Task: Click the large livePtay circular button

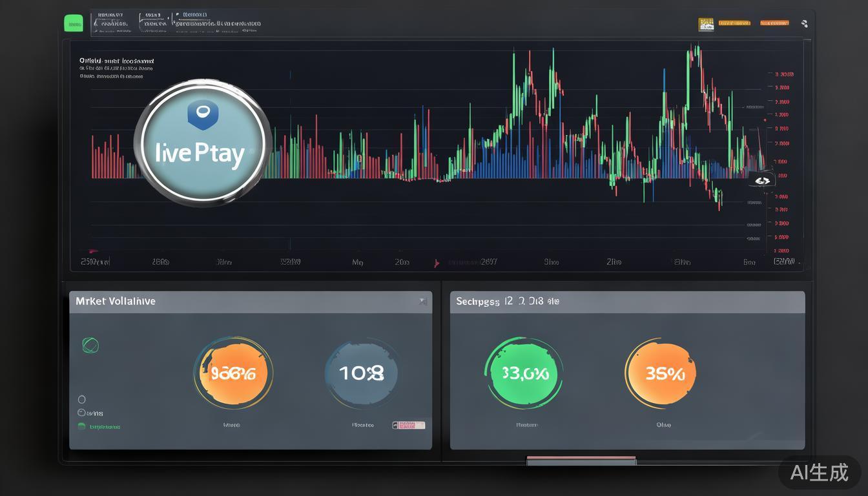Action: [202, 143]
